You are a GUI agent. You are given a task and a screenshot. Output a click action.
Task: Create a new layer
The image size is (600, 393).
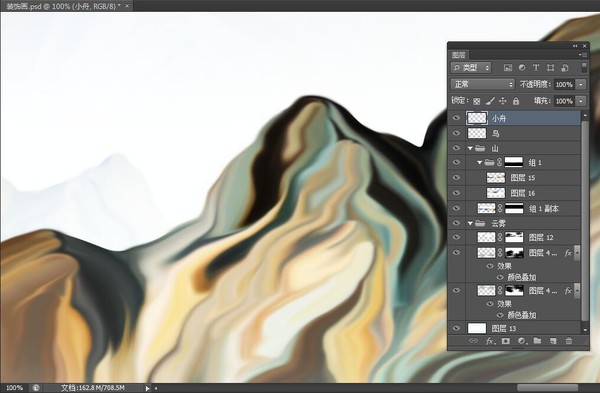[x=553, y=341]
